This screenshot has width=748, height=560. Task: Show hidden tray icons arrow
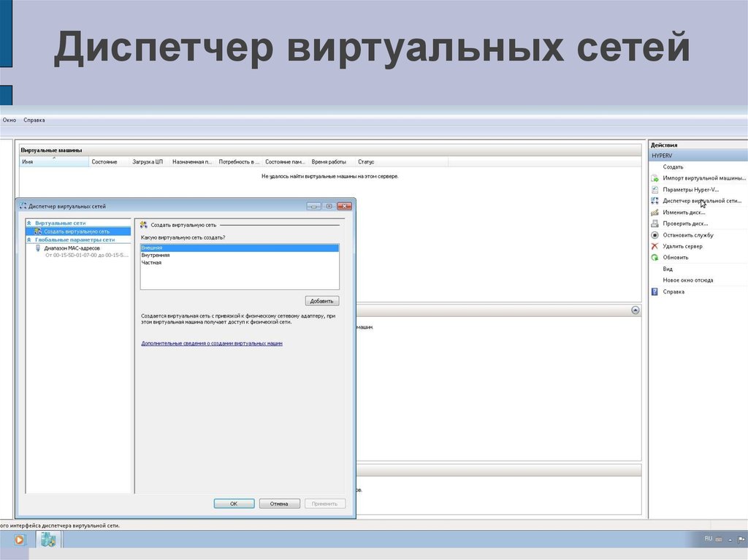coord(730,540)
